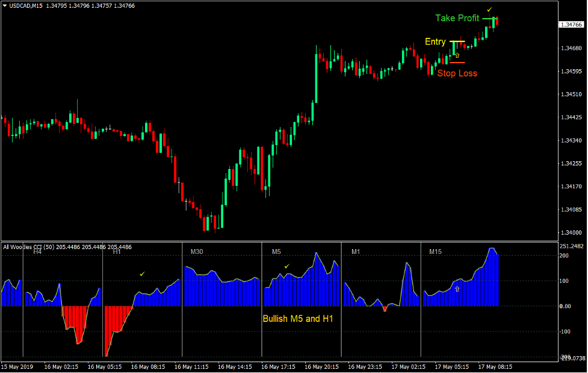
Task: Select the Entry text label
Action: [x=435, y=42]
